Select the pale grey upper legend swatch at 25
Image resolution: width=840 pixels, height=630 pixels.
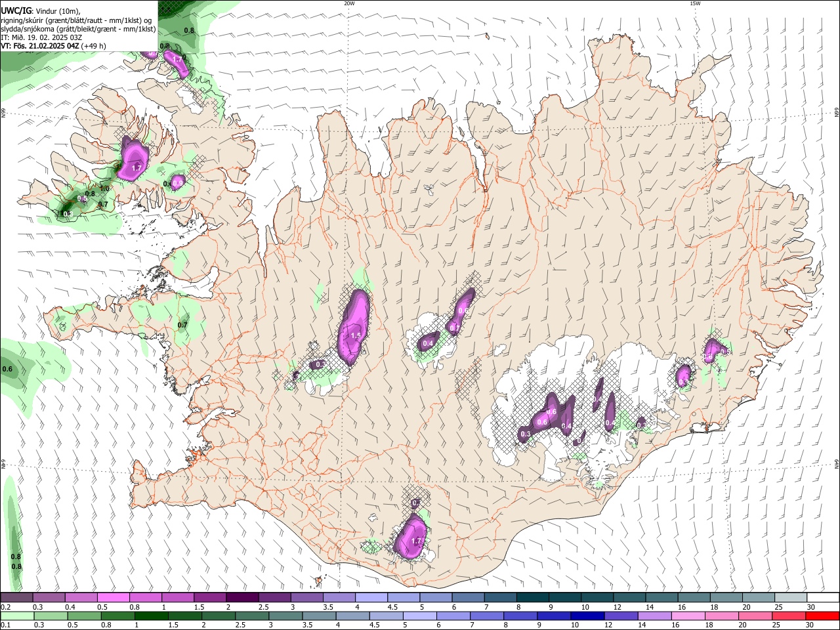[x=791, y=598]
